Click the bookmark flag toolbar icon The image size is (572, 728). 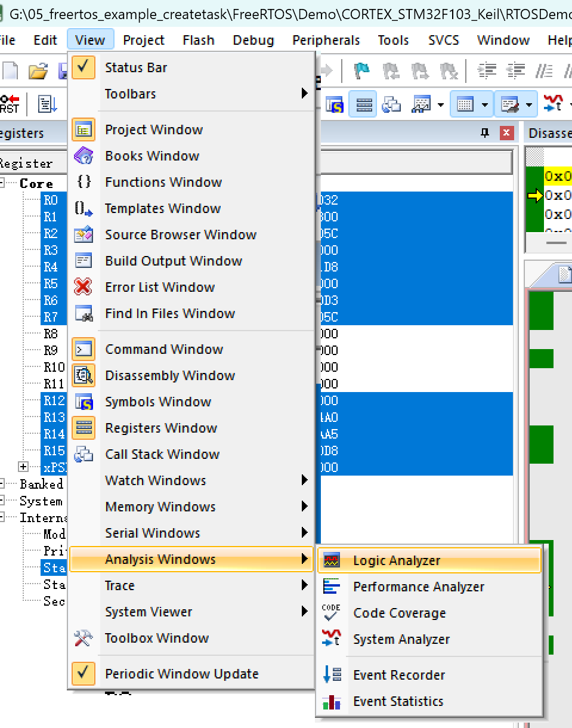[x=361, y=72]
